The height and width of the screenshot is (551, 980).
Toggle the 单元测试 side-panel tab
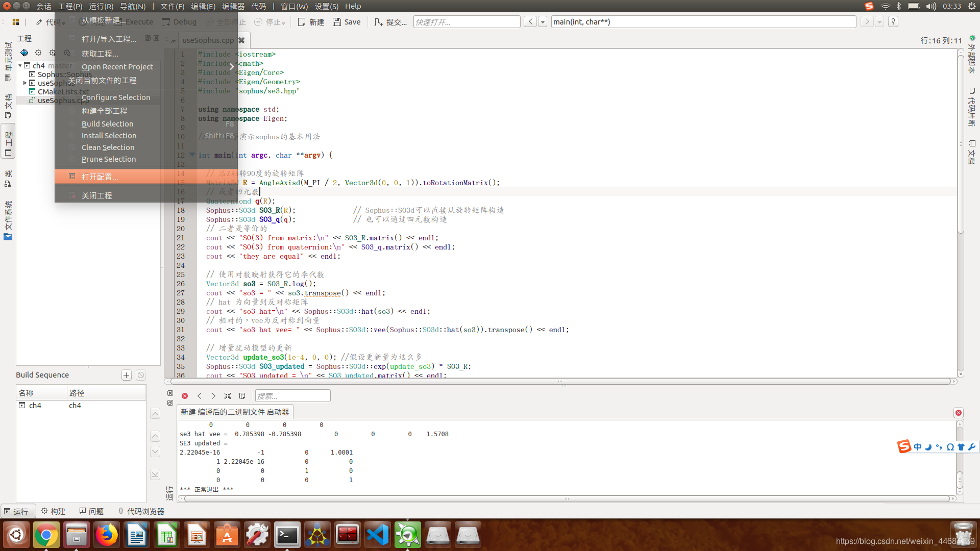[8, 61]
